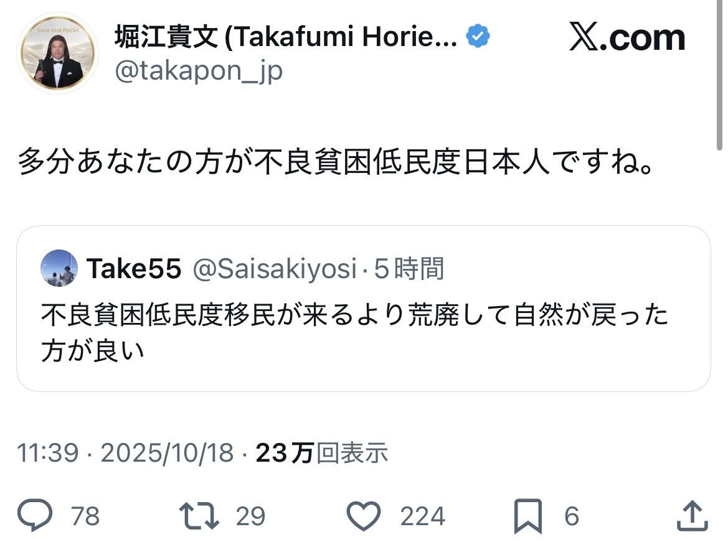Click the 29 reposts count
This screenshot has height=560, width=728.
(x=250, y=516)
